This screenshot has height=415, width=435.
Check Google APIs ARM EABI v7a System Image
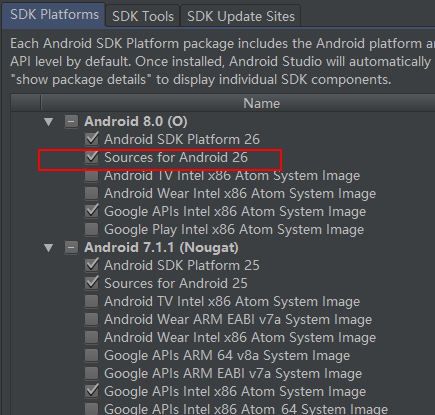coord(91,373)
